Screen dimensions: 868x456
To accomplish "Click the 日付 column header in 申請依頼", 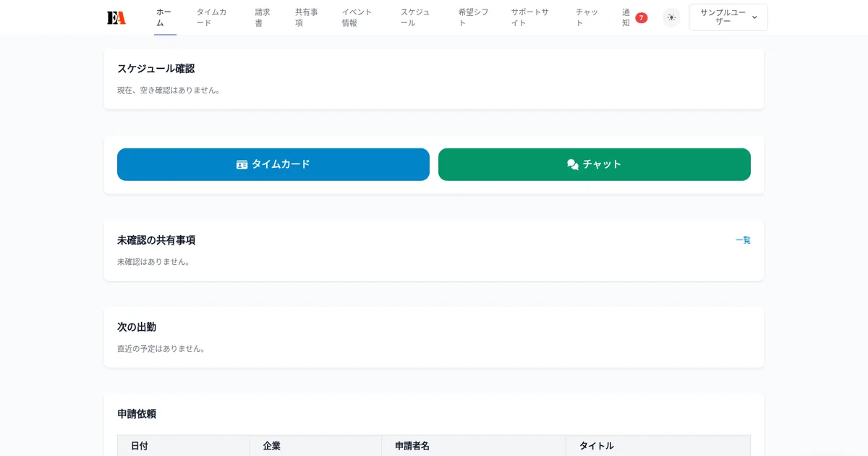I will 139,445.
